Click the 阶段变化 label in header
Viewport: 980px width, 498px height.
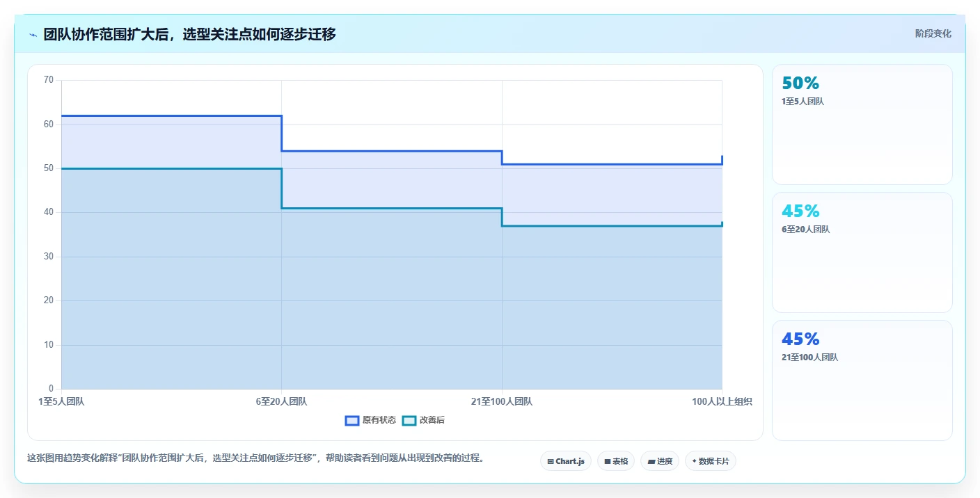pyautogui.click(x=933, y=33)
